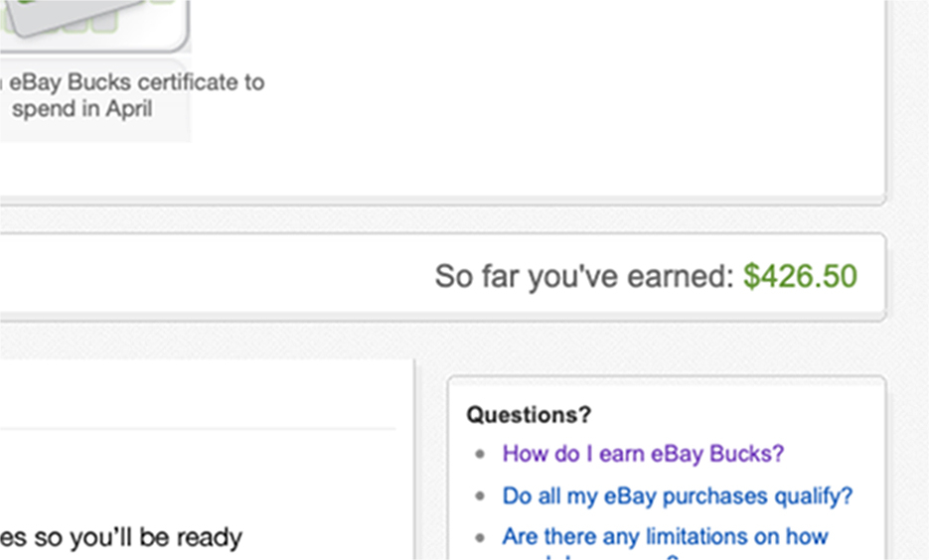Click bullet beside "Are there any limitations on how"
This screenshot has height=560, width=929.
coord(480,537)
